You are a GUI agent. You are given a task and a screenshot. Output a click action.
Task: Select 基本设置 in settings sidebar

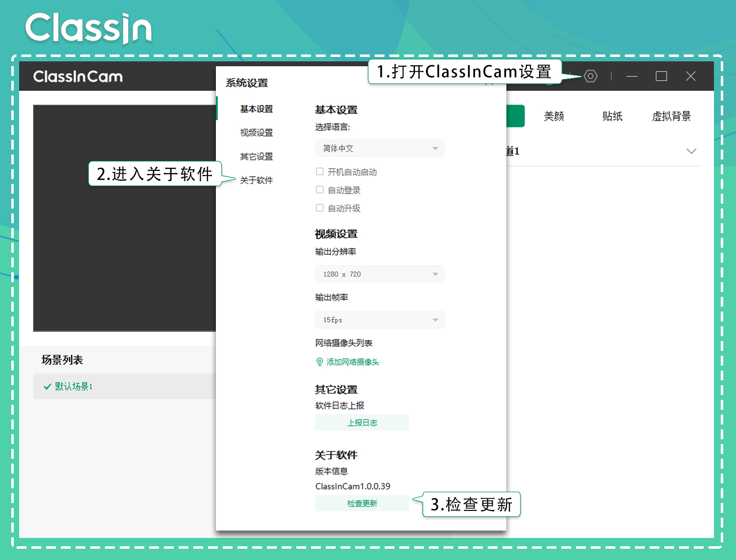[x=256, y=109]
